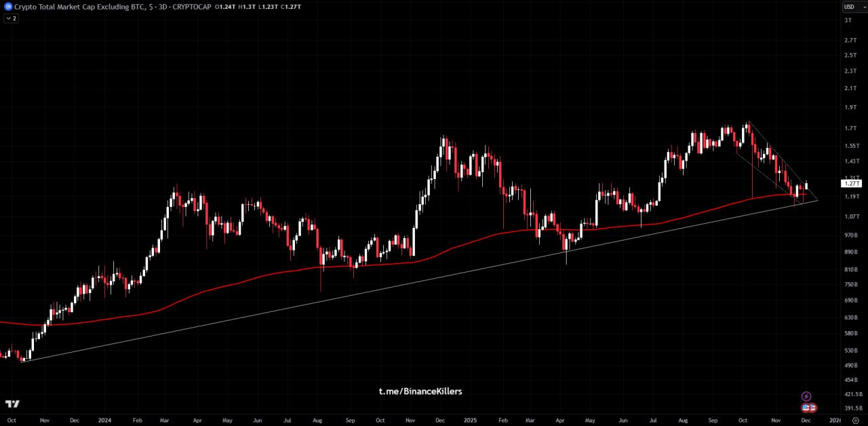868x426 pixels.
Task: Click the blue symbol logo beside chart title
Action: (8, 6)
